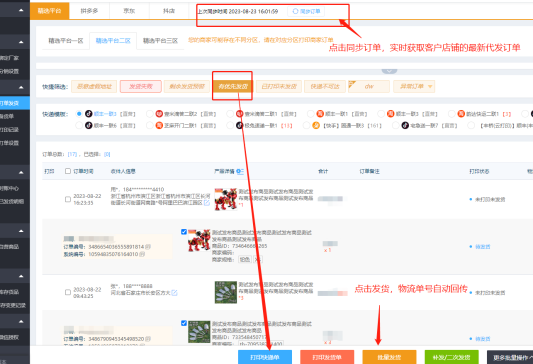Select the 极兔速递一联1 courier template radio
The height and width of the screenshot is (364, 533).
[x=230, y=125]
